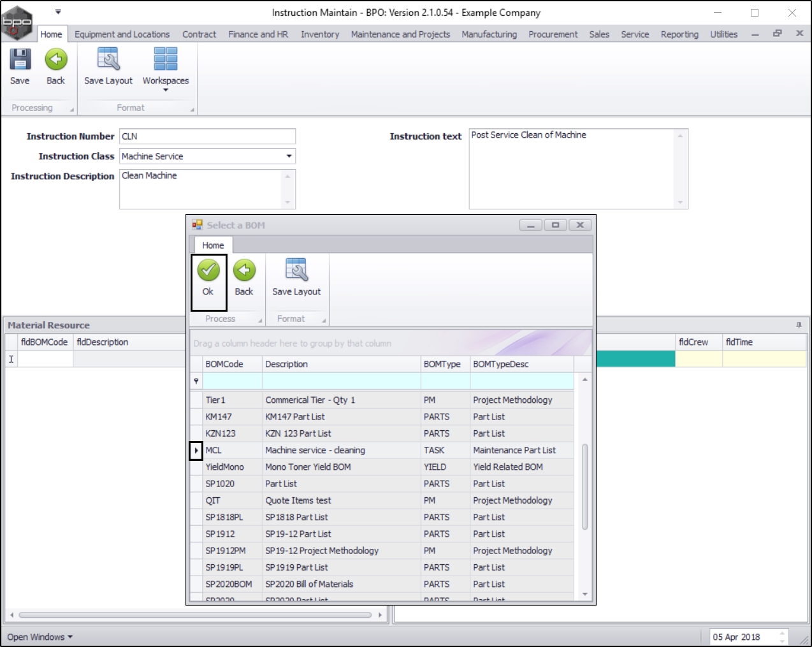Click the Instruction Description text box
Screen dimensions: 812x647
tap(207, 189)
